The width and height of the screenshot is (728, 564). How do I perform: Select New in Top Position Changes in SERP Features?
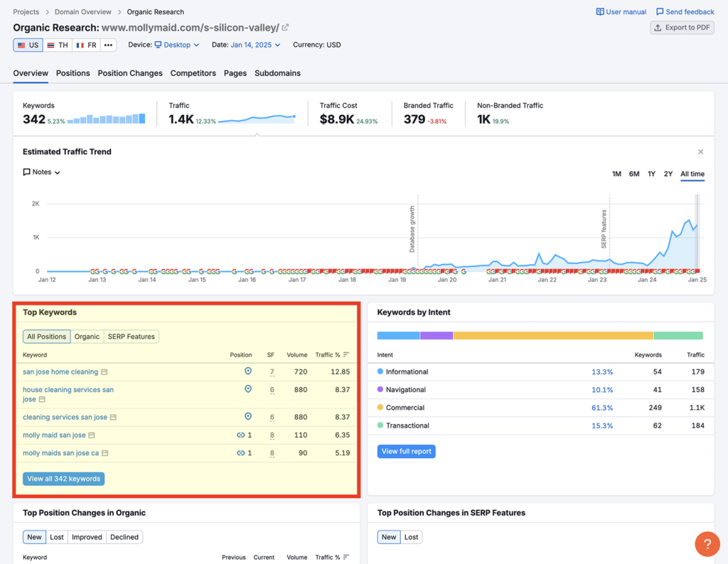click(389, 537)
